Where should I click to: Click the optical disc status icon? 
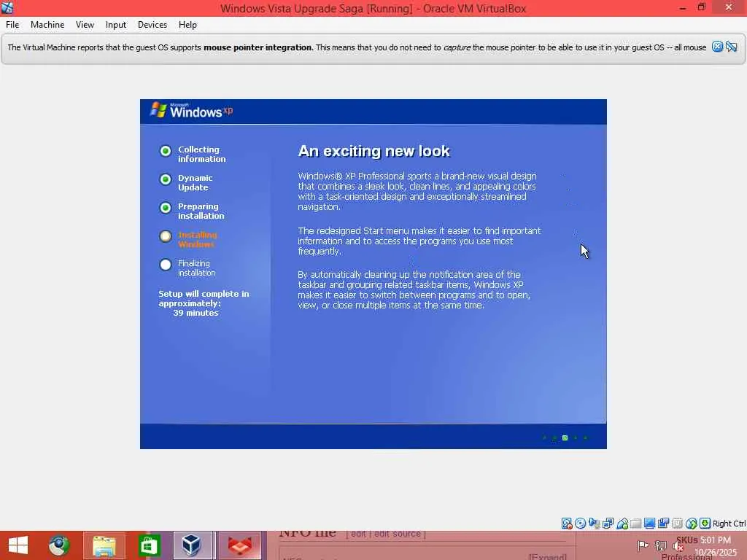pyautogui.click(x=580, y=524)
